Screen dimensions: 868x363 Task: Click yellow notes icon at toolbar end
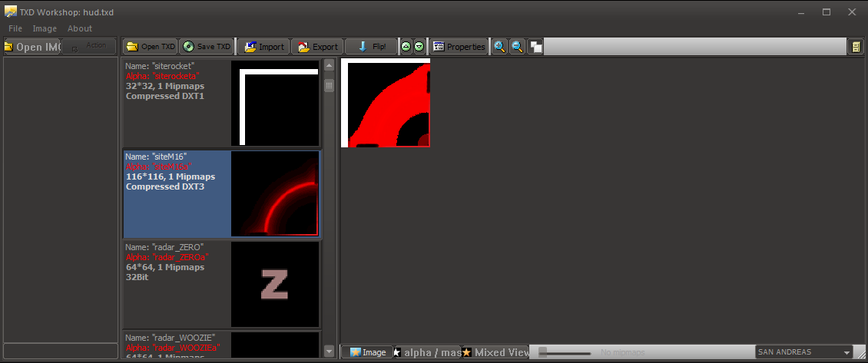(856, 47)
